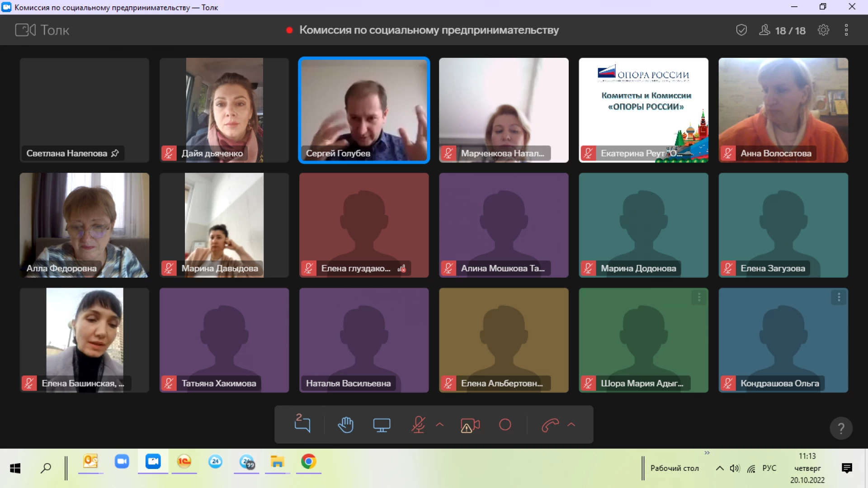Expand microphone options arrow
Image resolution: width=868 pixels, height=488 pixels.
click(439, 425)
